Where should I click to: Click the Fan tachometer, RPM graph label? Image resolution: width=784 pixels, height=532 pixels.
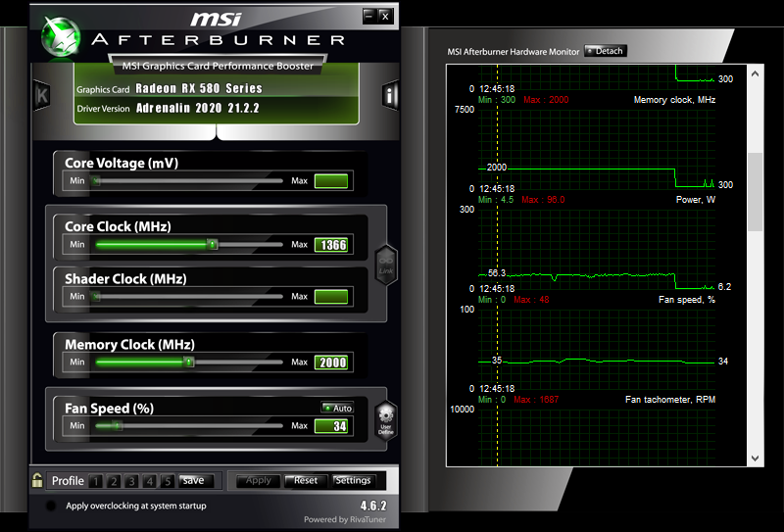(670, 400)
